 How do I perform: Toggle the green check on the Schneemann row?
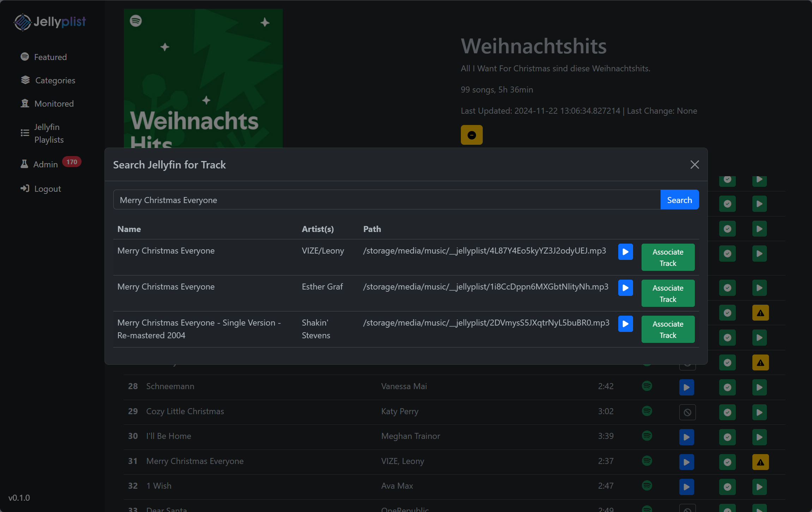(727, 387)
